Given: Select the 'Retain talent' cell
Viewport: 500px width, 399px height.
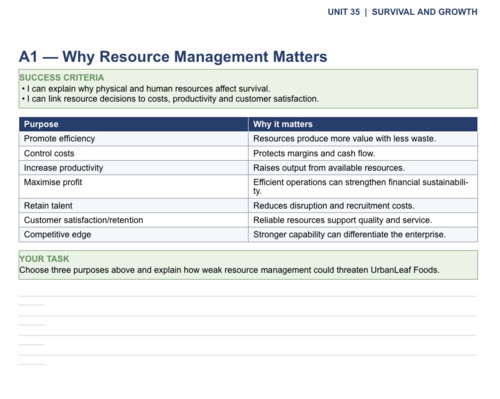Looking at the screenshot, I should point(134,206).
